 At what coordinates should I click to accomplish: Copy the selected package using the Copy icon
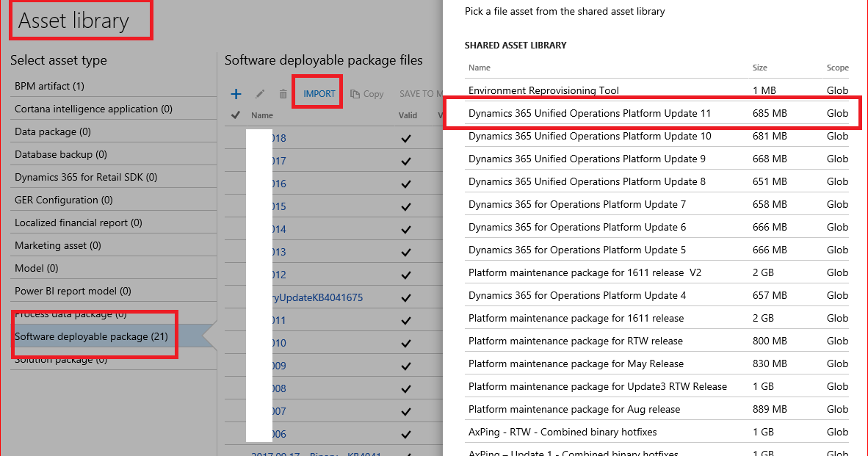tap(366, 93)
